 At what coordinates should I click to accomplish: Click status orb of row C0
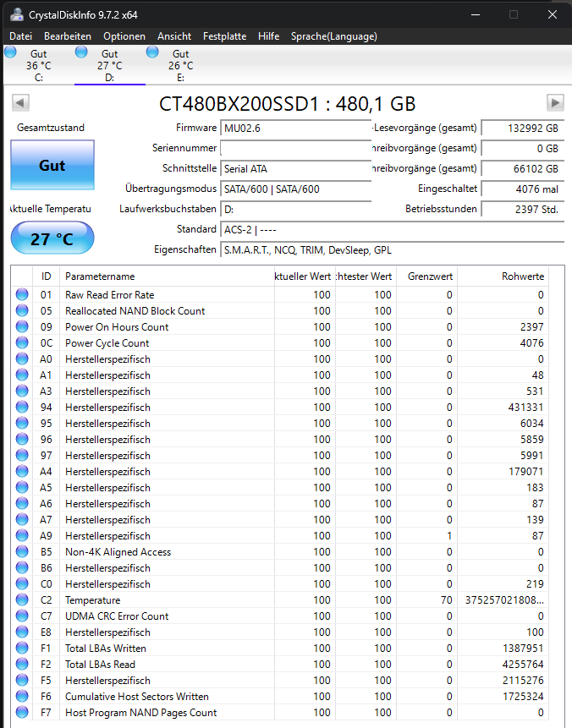click(22, 583)
